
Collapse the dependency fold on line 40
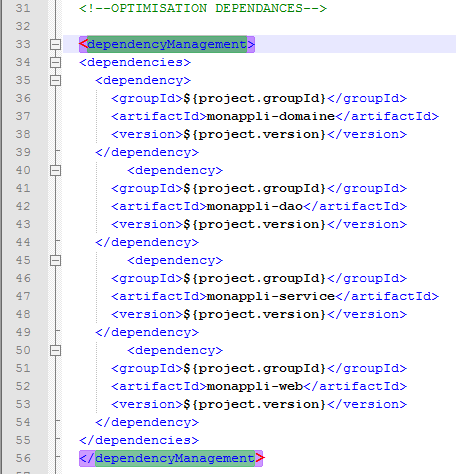point(55,170)
